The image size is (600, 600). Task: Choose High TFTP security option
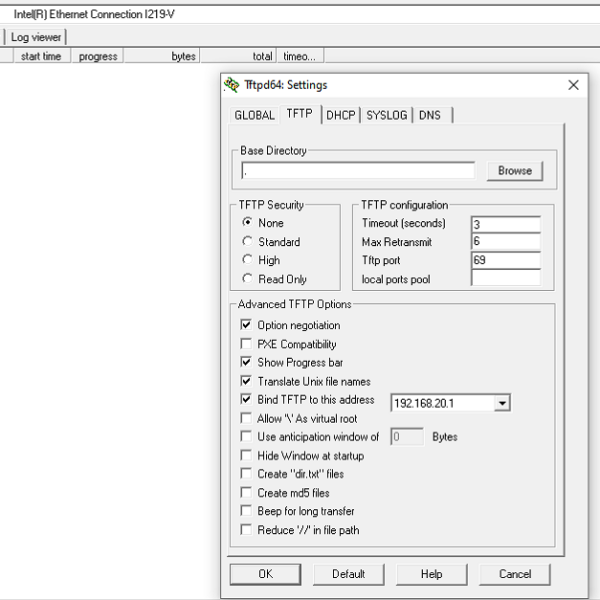pos(247,260)
